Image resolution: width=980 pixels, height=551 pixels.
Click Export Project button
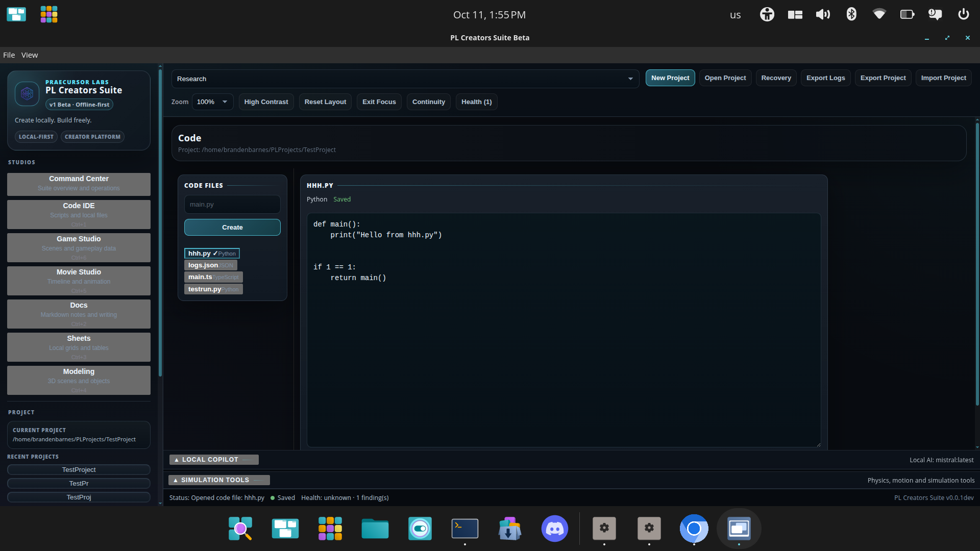(x=883, y=78)
